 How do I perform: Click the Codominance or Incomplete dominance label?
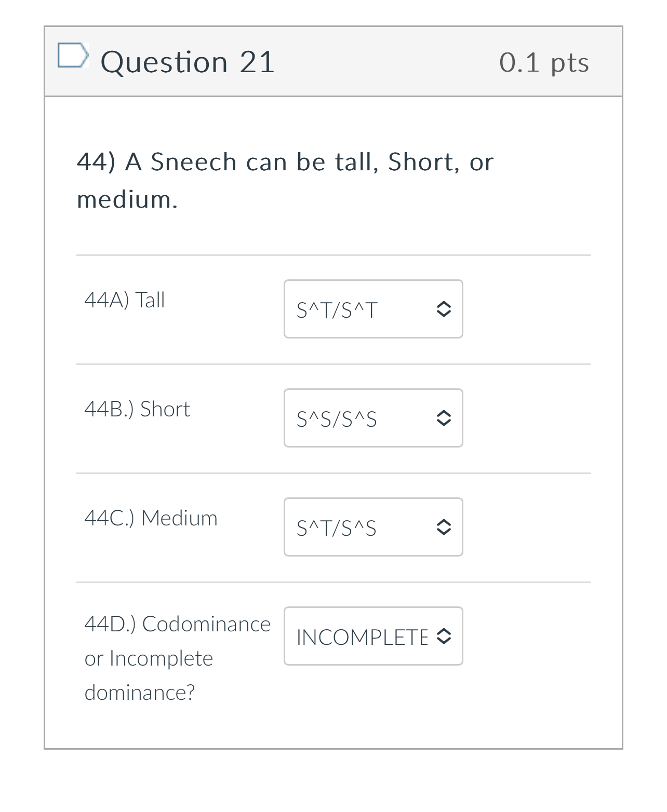point(178,658)
